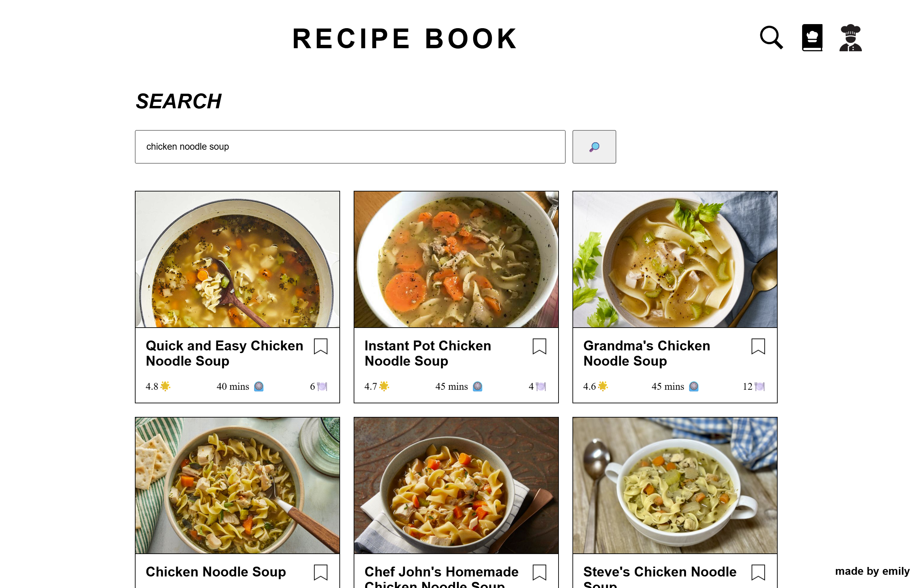Screen dimensions: 920x588
Task: Bookmark Instant Pot Chicken Noodle Soup
Action: point(539,346)
